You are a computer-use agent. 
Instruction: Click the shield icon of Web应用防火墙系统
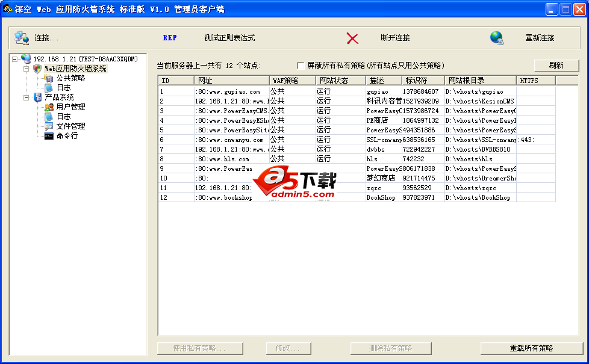coord(37,69)
